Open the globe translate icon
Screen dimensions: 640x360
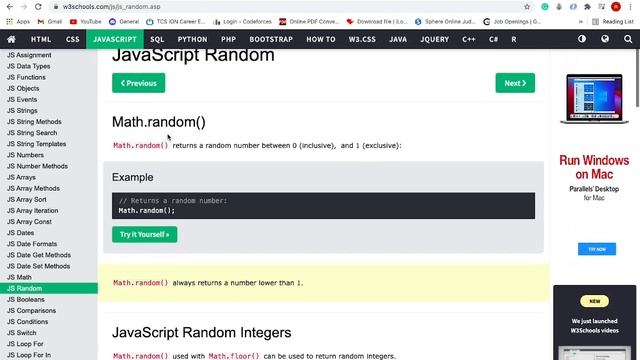605,39
